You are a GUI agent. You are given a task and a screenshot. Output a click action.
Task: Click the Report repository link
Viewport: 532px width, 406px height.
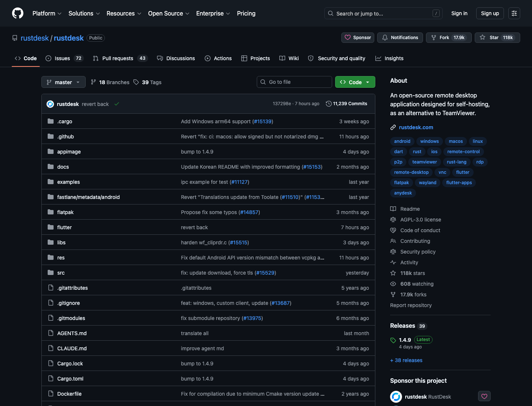point(411,305)
